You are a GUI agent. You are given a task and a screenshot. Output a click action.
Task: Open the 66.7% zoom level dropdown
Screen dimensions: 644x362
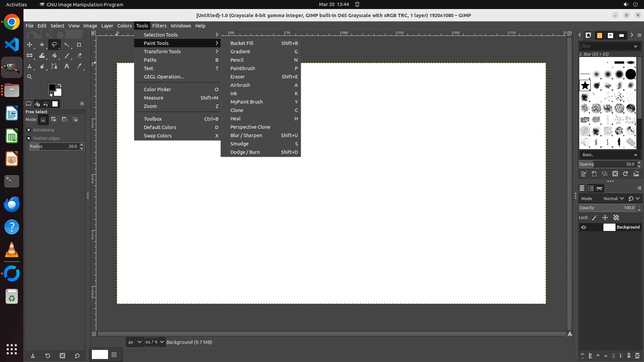pyautogui.click(x=162, y=342)
